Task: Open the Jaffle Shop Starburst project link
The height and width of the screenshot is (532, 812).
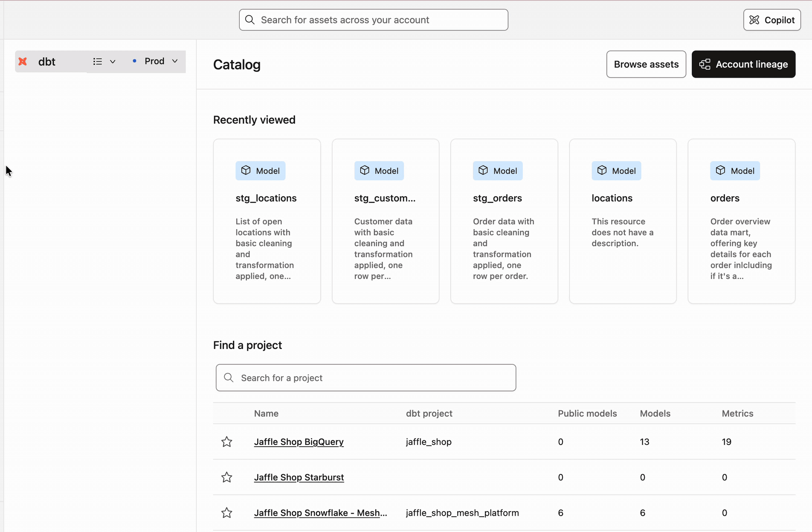Action: (x=299, y=477)
